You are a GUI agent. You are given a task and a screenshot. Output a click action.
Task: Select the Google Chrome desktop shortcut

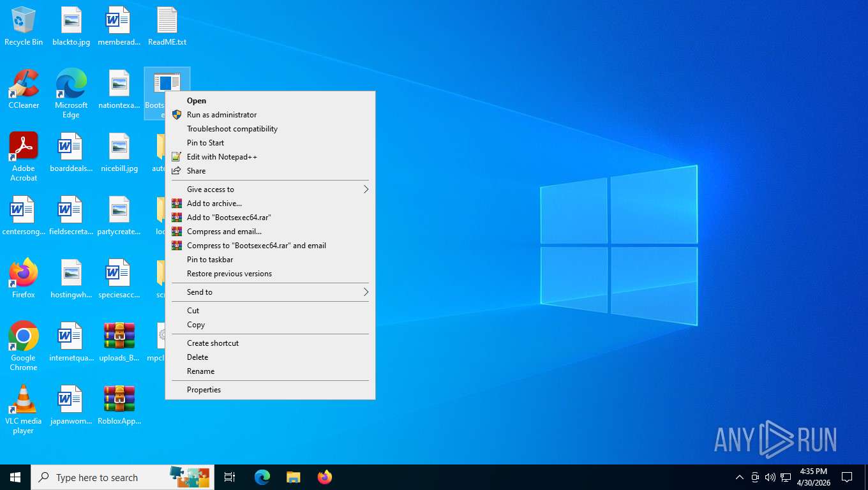click(24, 346)
